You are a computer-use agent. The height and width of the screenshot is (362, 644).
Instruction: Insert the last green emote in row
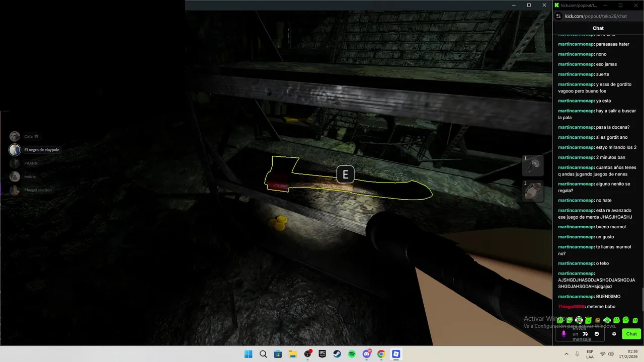[x=635, y=320]
